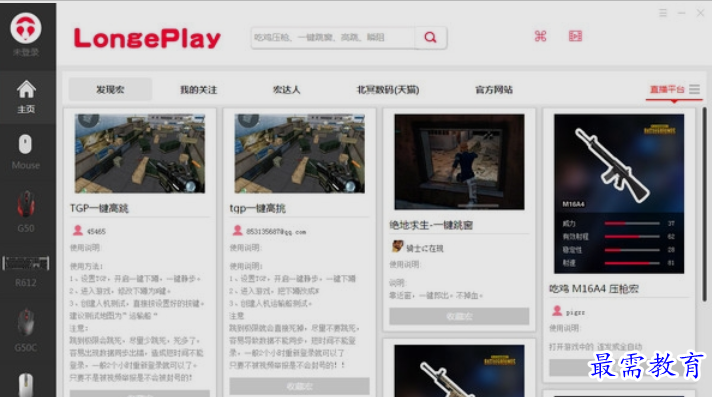Click the 收藏宏 button in tqp card

coord(299,386)
